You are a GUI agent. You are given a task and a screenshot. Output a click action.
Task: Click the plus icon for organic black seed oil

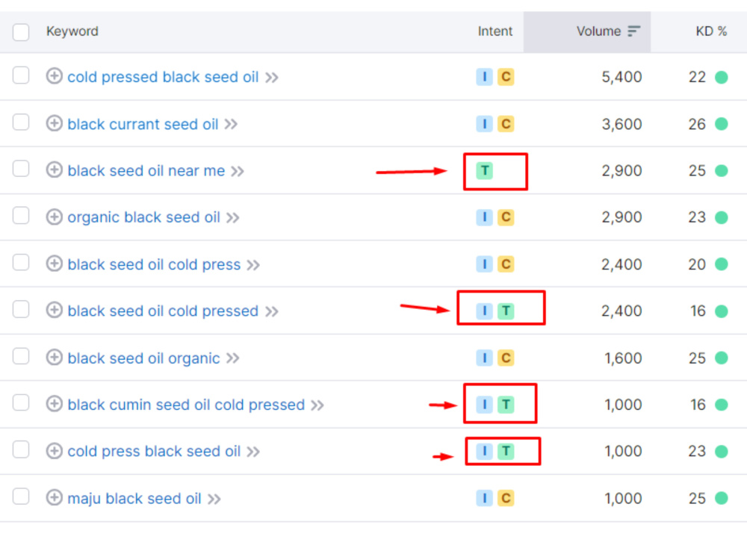tap(55, 217)
